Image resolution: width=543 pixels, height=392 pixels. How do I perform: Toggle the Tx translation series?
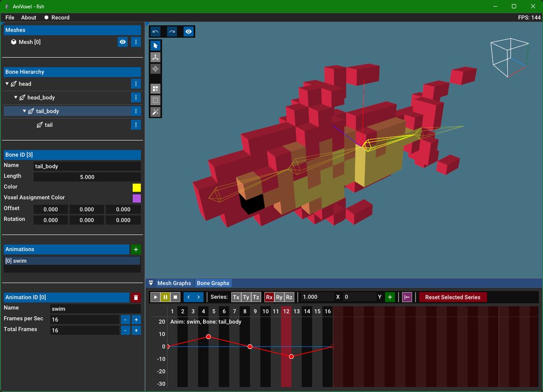(236, 297)
